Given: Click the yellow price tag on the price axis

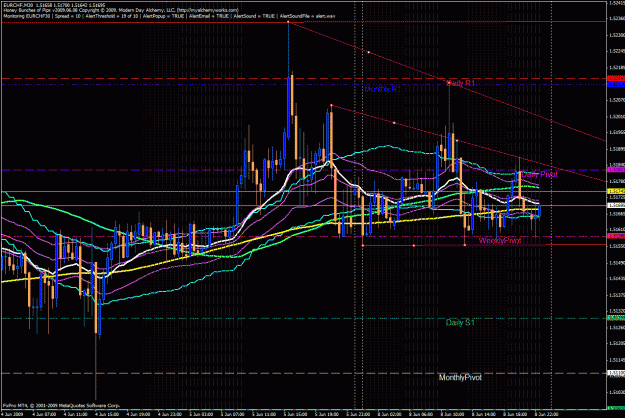Looking at the screenshot, I should pos(616,191).
